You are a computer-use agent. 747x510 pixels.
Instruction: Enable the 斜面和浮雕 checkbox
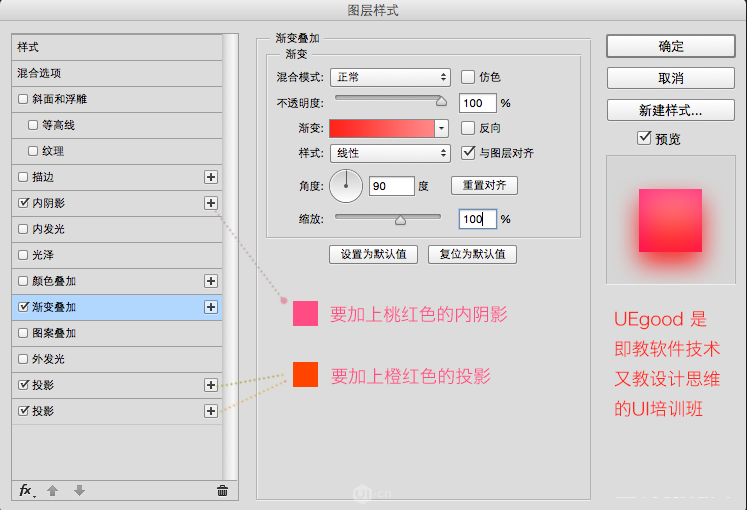coord(23,99)
